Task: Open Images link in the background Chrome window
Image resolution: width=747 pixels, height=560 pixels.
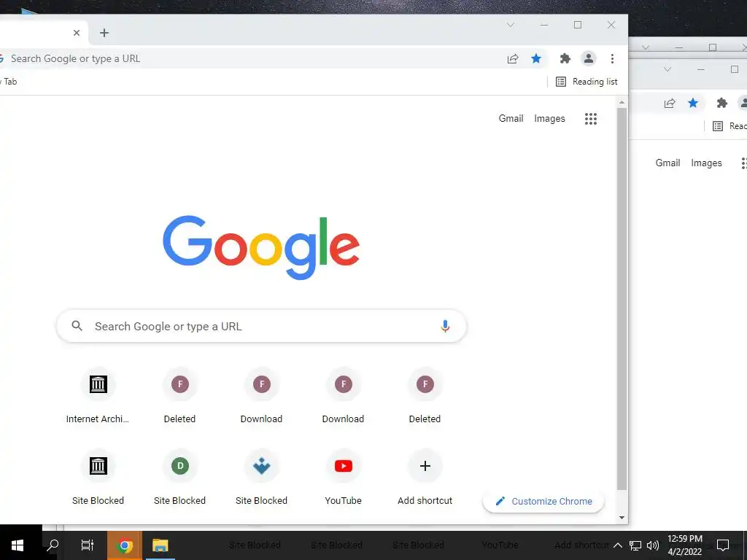Action: point(706,163)
